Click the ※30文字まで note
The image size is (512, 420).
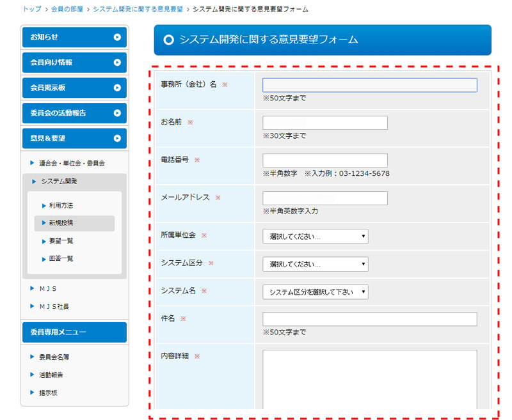(x=284, y=136)
